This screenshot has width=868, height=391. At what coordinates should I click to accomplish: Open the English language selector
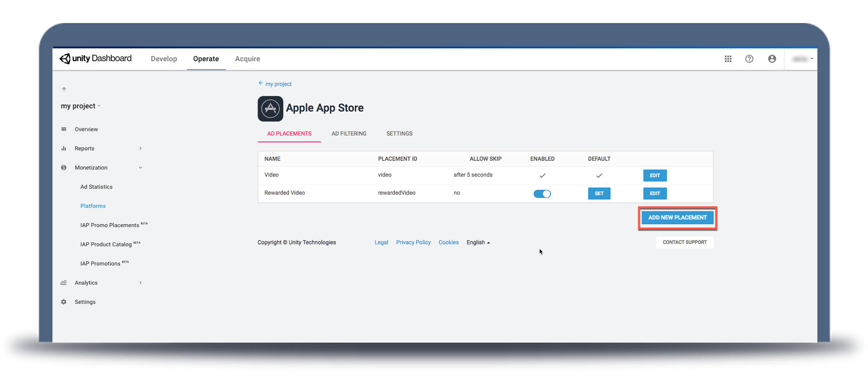pyautogui.click(x=478, y=243)
